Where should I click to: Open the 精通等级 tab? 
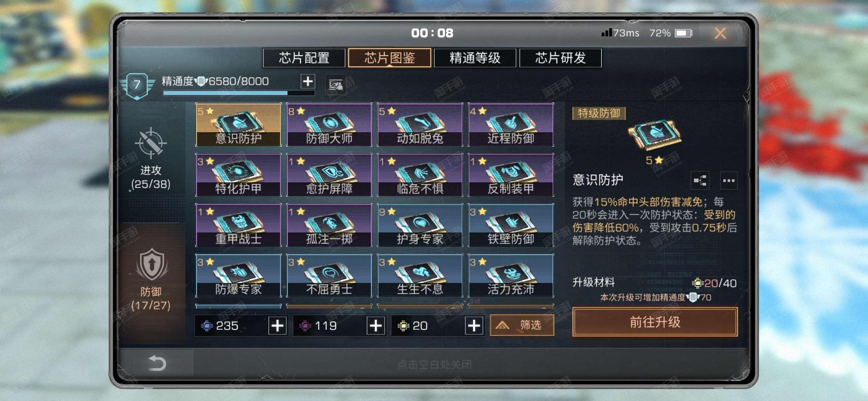point(475,58)
